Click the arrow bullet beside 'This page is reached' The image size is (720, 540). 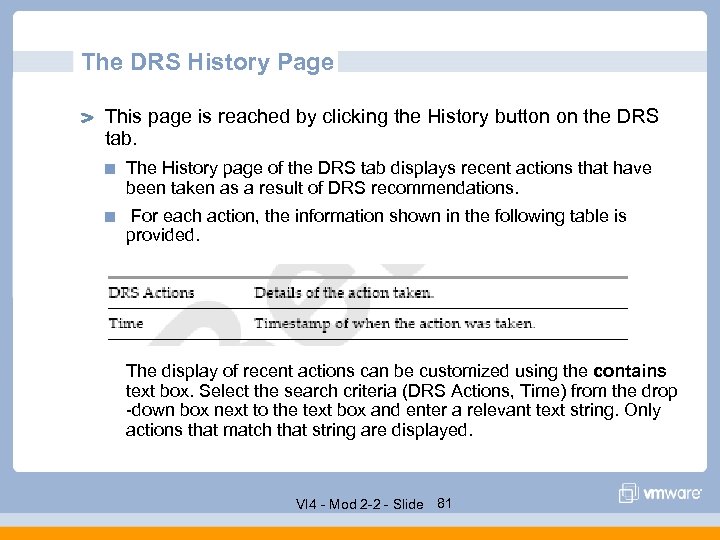[x=87, y=118]
